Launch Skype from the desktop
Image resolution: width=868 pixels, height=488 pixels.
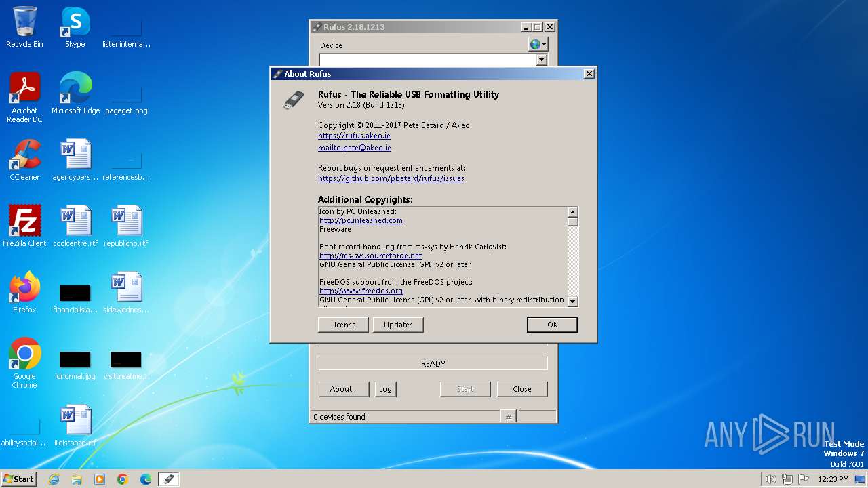click(x=75, y=27)
